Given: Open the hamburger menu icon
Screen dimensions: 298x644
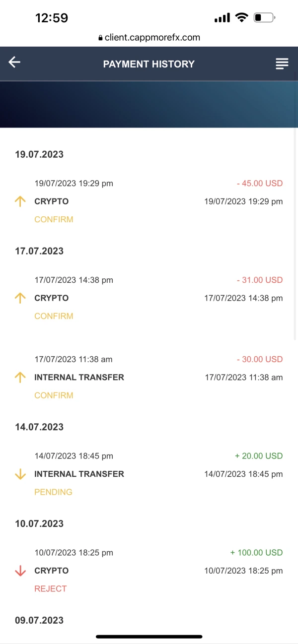Looking at the screenshot, I should [282, 64].
